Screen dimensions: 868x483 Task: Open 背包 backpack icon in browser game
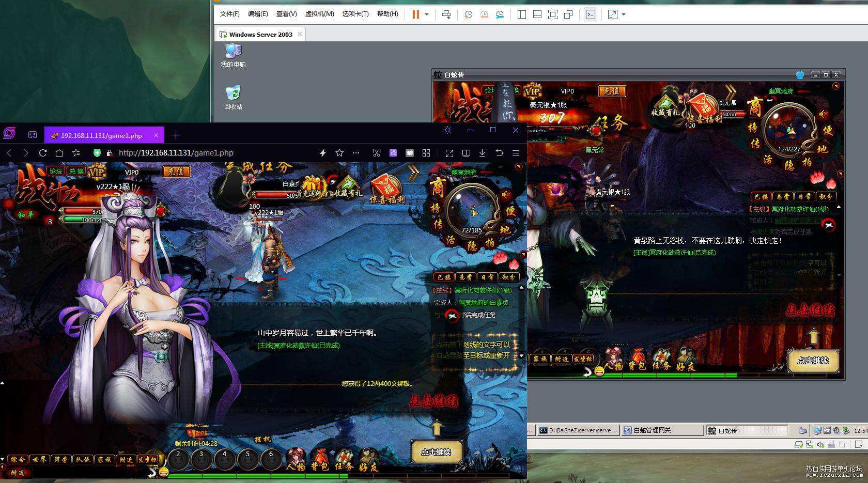point(320,459)
